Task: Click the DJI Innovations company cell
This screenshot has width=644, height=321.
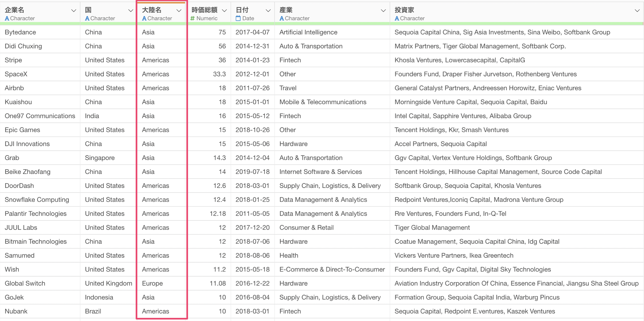Action: pos(40,144)
